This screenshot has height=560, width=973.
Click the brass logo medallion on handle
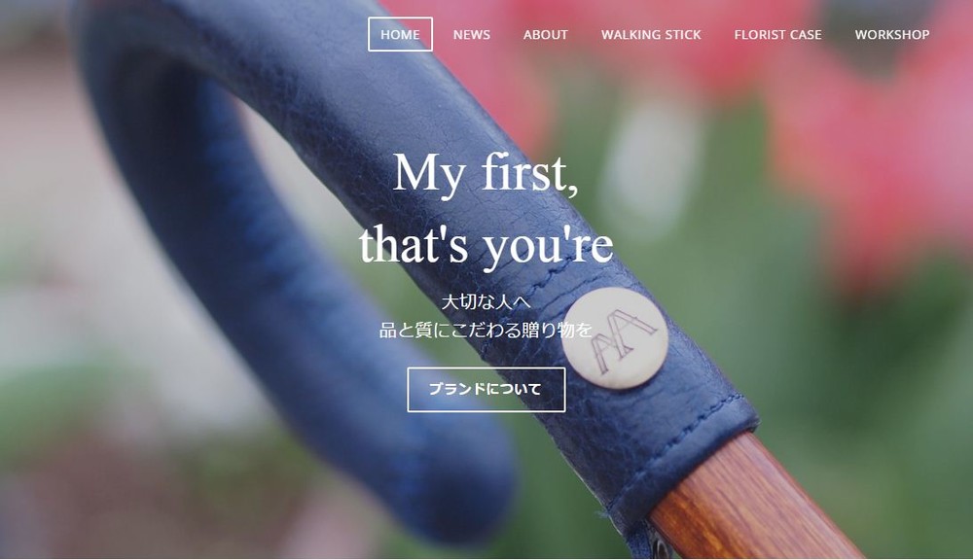pyautogui.click(x=616, y=338)
